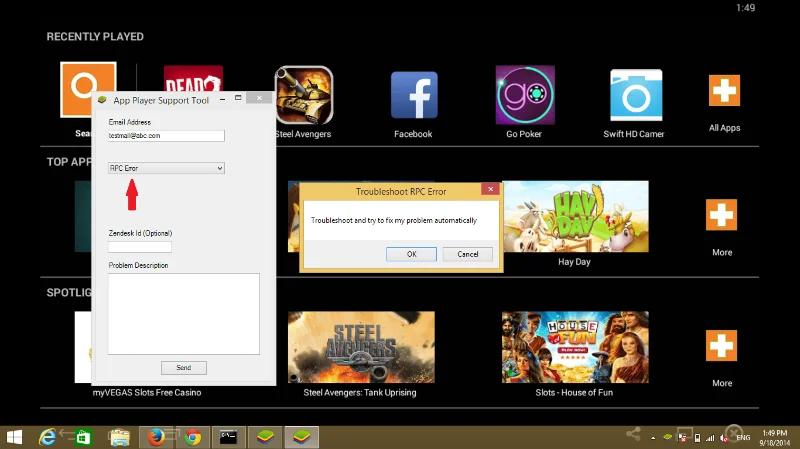
Task: Open Steel Avengers: Tank Uprising spotlight thumbnail
Action: click(361, 347)
